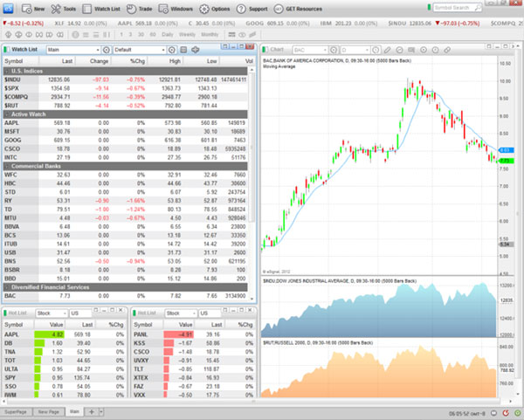Switch the interval to Monthly
This screenshot has height=420, width=524.
point(210,34)
